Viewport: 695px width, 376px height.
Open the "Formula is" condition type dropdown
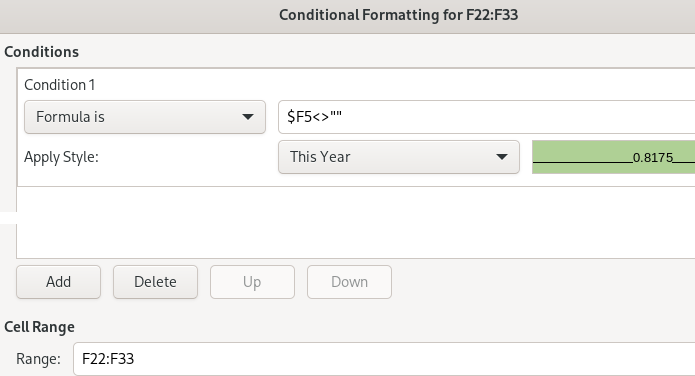[145, 117]
